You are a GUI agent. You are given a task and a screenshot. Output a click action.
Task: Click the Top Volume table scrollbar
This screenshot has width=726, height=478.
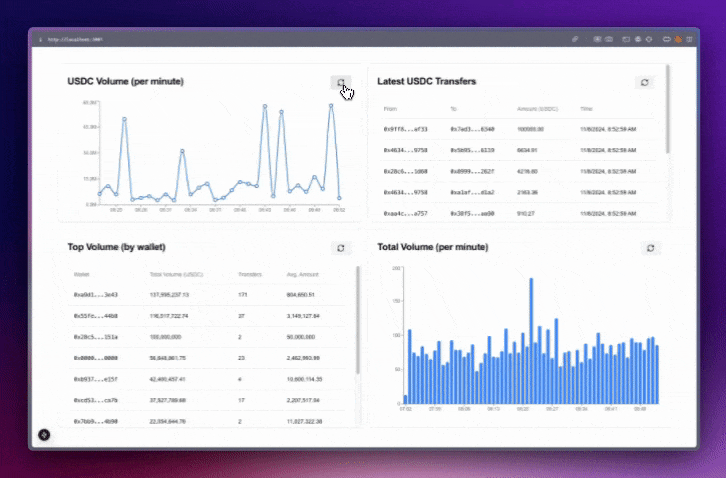(x=358, y=320)
